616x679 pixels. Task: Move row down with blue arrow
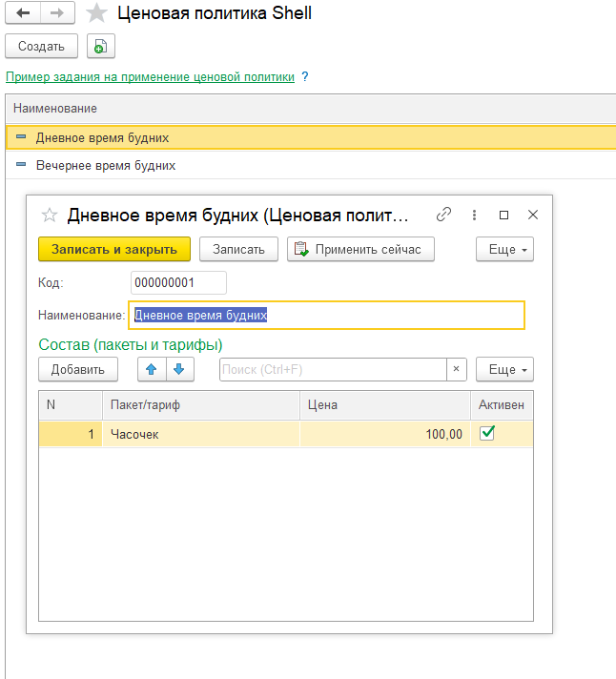point(178,369)
